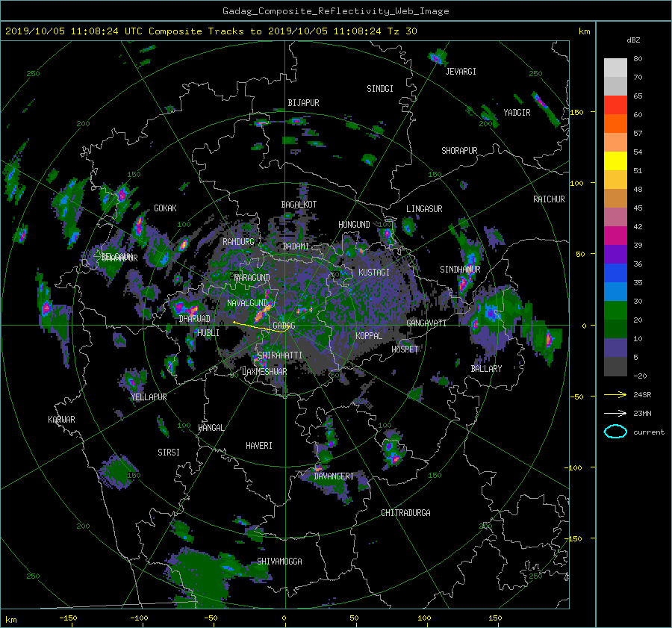Pick the dark gray -20 dBZ legend swatch

click(615, 367)
